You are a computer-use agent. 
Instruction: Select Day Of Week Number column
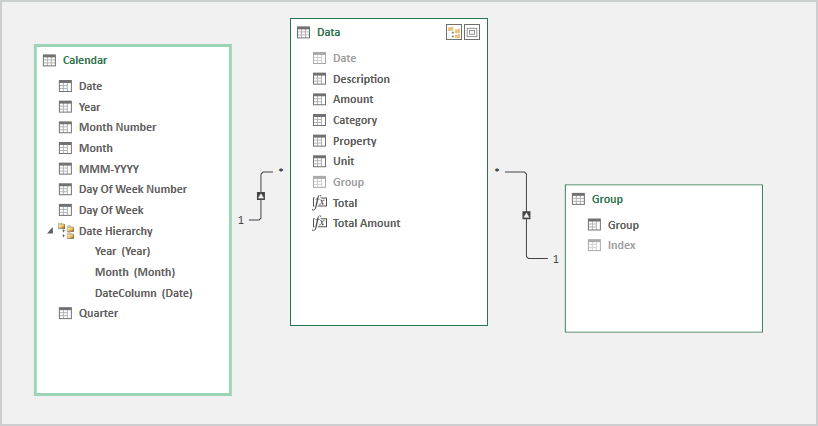tap(132, 189)
